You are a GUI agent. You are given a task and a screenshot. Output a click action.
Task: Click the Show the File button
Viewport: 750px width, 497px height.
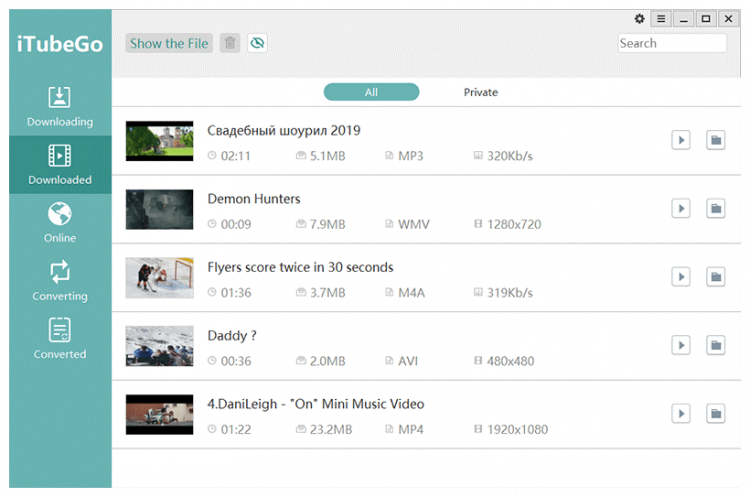pos(169,43)
